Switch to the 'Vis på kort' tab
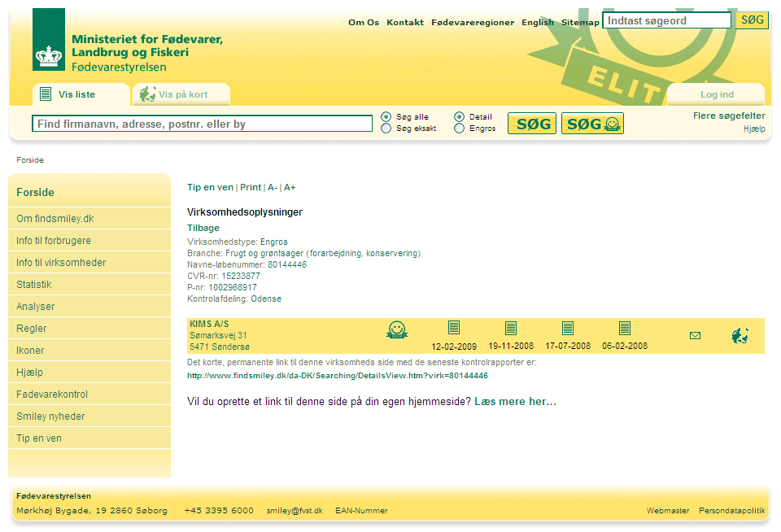This screenshot has width=781, height=532. tap(181, 94)
